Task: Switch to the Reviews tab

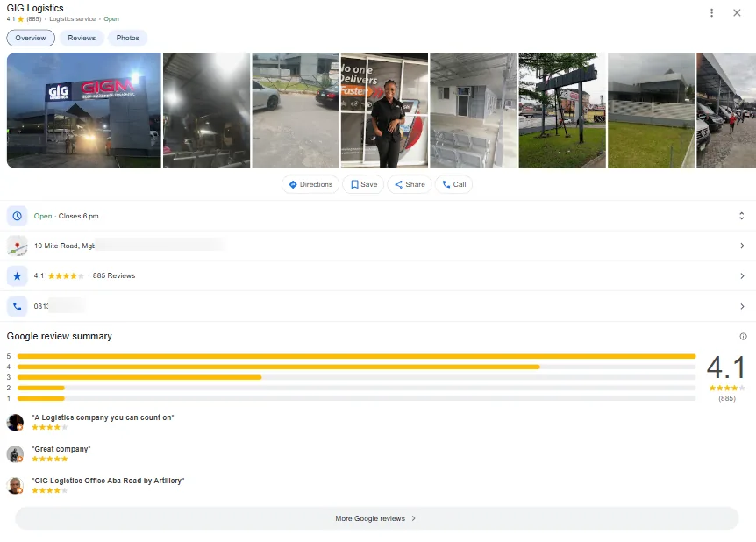Action: (x=82, y=38)
